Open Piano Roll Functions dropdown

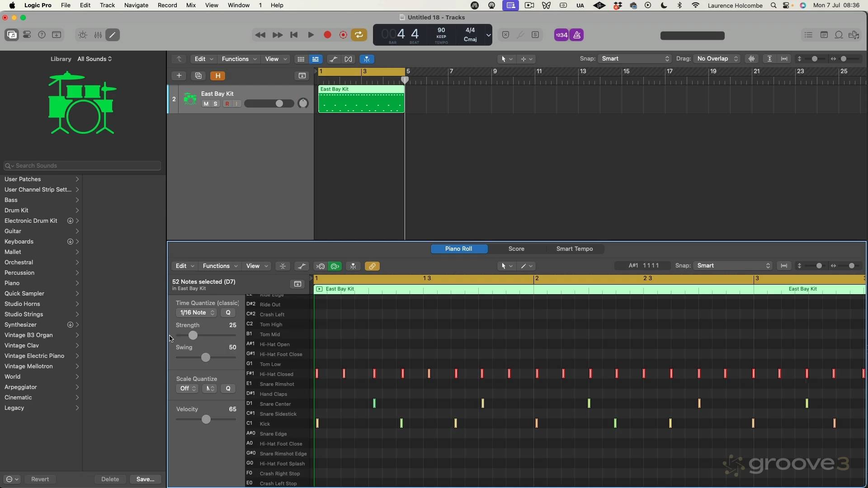click(220, 266)
